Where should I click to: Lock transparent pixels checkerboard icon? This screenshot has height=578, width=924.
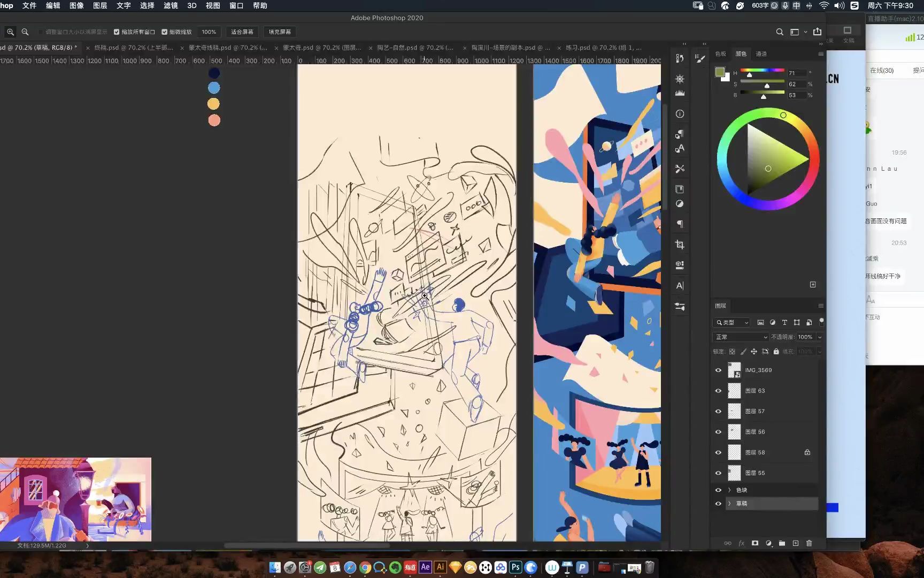tap(732, 352)
